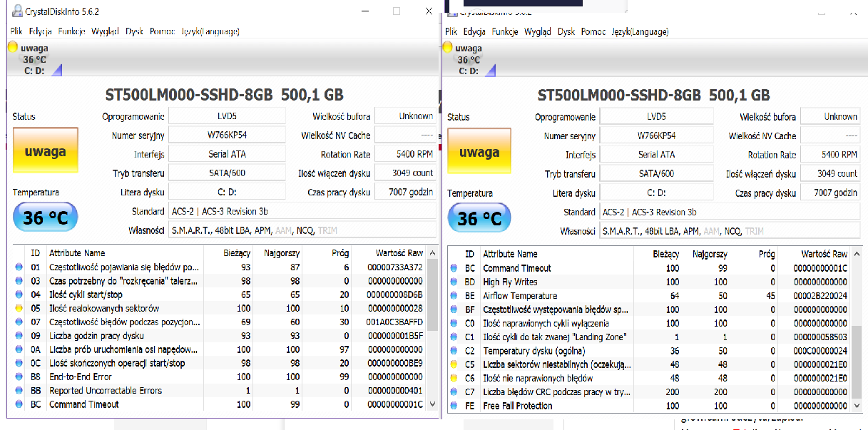Click the uwaga status button in left window

pos(46,151)
